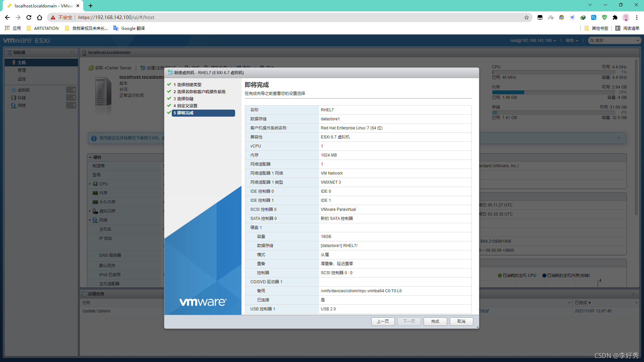
Task: Click the 存储 storage usage bar
Action: pos(553,112)
